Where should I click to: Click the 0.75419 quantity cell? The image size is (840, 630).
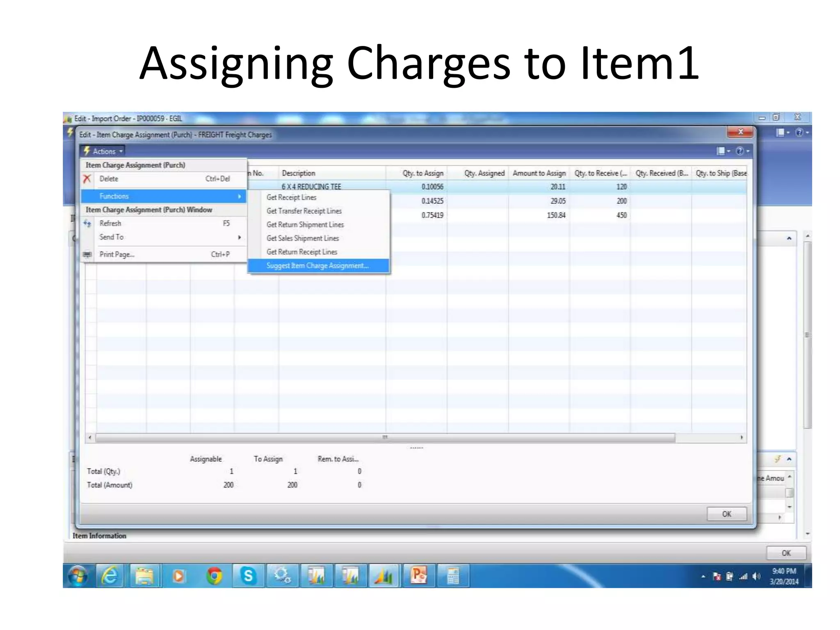(x=416, y=215)
